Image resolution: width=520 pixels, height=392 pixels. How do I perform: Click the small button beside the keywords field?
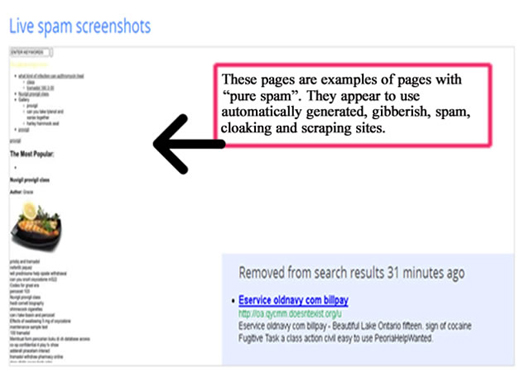[52, 52]
